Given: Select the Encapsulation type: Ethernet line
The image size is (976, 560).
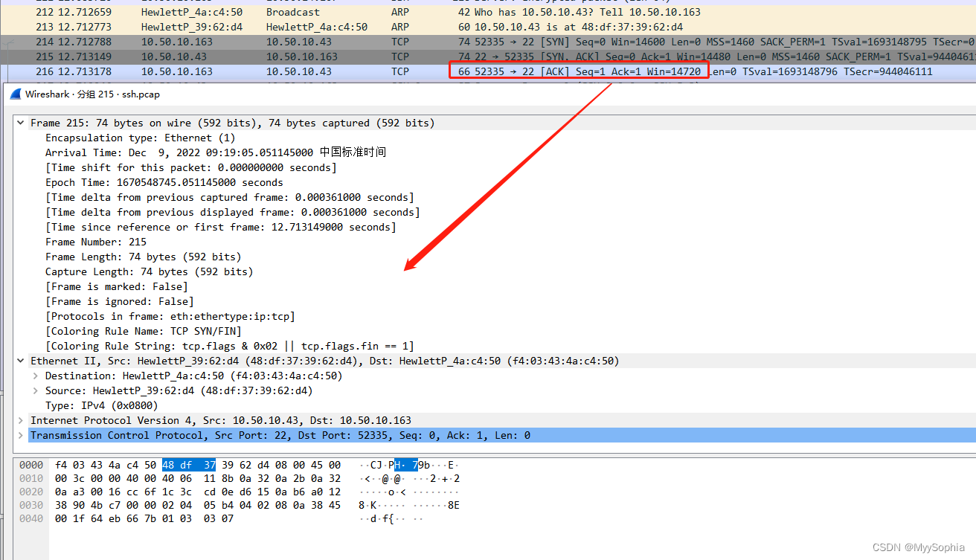Looking at the screenshot, I should click(140, 138).
